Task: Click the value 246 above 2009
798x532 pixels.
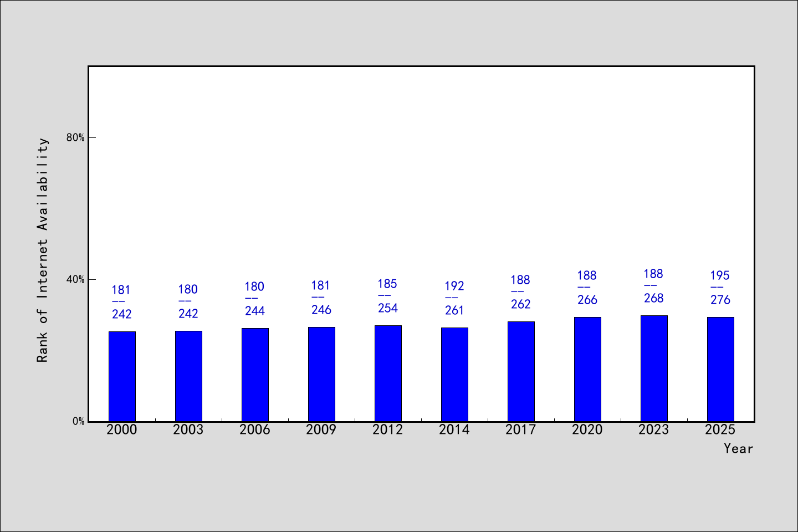Action: [321, 310]
